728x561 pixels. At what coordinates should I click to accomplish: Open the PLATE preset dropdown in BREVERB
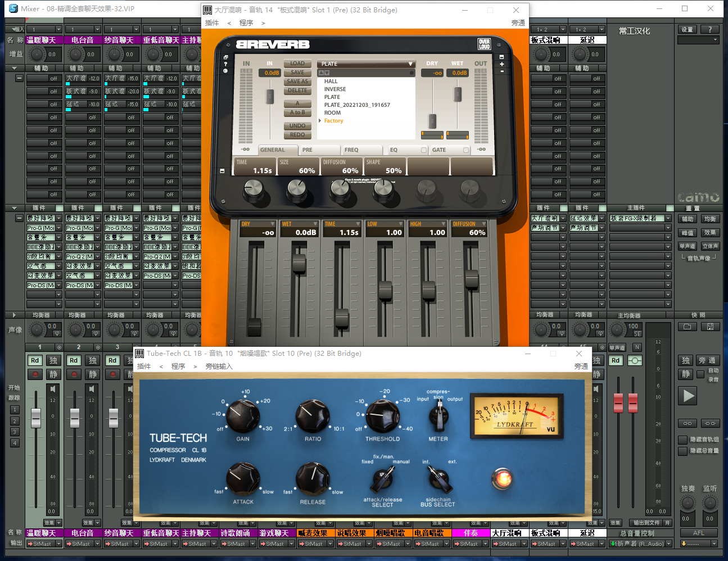click(x=367, y=64)
